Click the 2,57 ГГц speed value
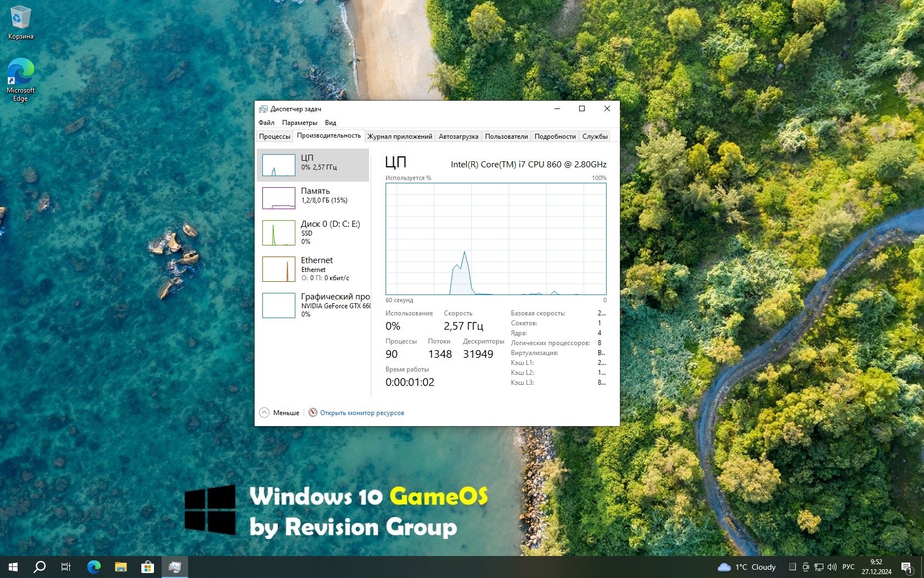This screenshot has height=578, width=924. click(464, 326)
